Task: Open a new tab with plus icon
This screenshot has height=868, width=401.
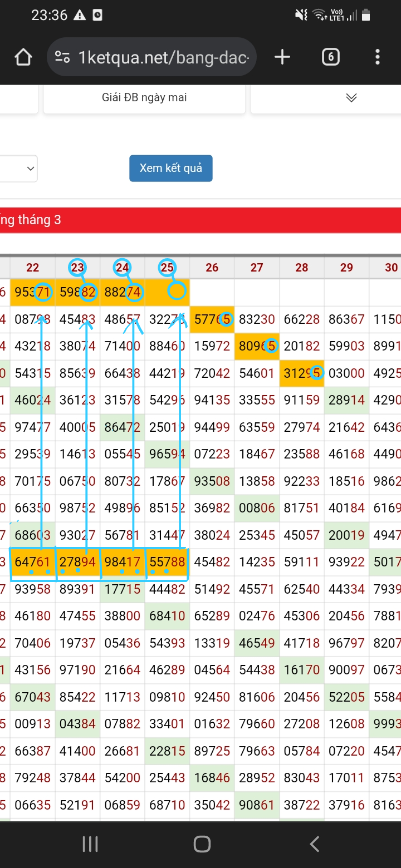Action: point(282,57)
